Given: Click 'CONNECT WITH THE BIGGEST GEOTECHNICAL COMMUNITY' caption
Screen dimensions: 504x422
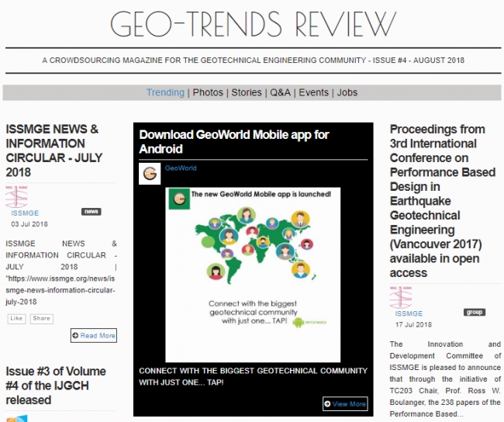Looking at the screenshot, I should tap(253, 377).
